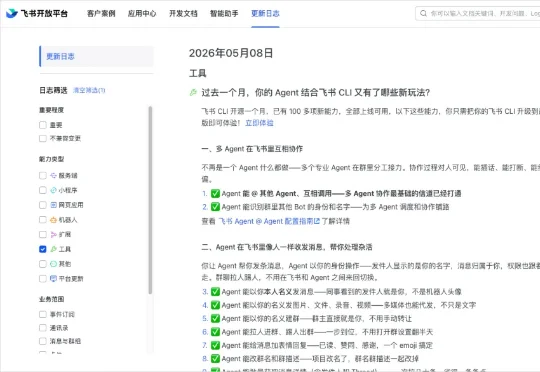Viewport: 540px width, 372px height.
Task: Uncheck the 工具 checkbox
Action: pos(43,249)
